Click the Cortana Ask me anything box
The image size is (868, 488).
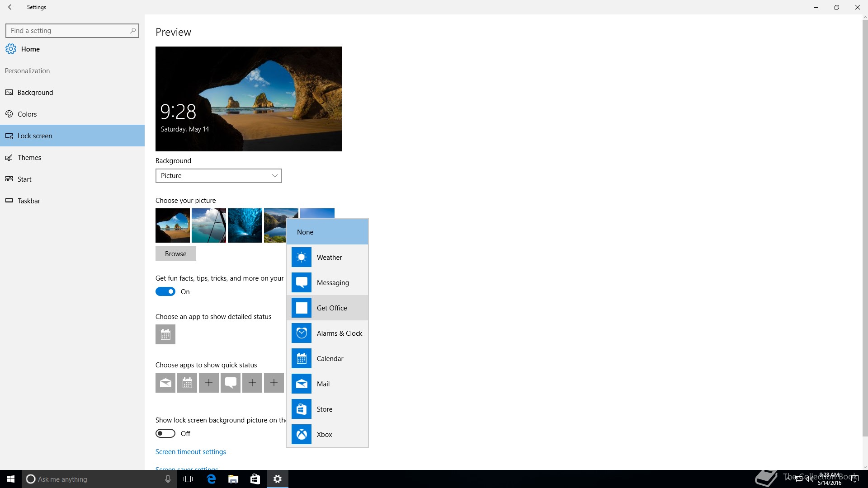pos(99,479)
